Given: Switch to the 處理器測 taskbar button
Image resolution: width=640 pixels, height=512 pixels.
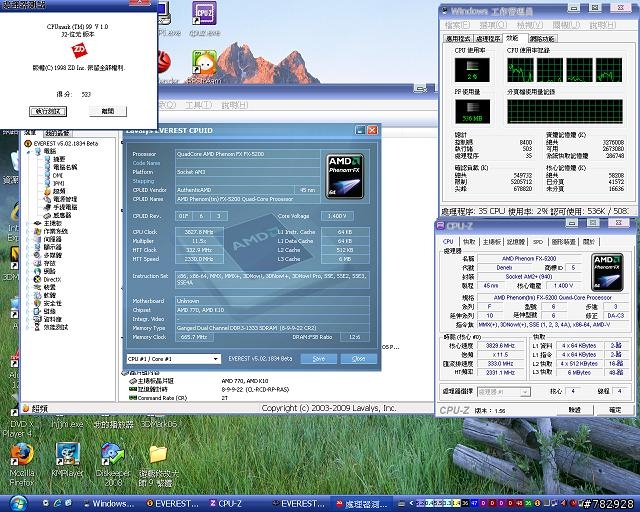Looking at the screenshot, I should point(363,504).
